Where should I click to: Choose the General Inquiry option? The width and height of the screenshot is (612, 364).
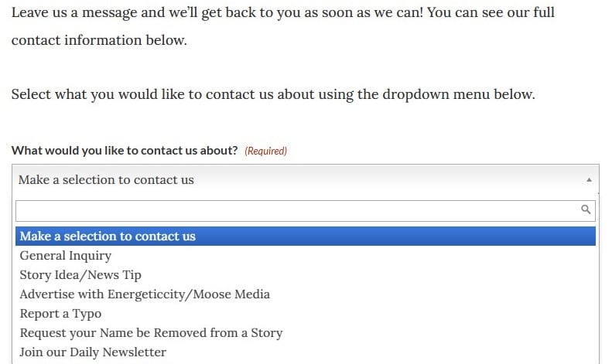pos(66,256)
